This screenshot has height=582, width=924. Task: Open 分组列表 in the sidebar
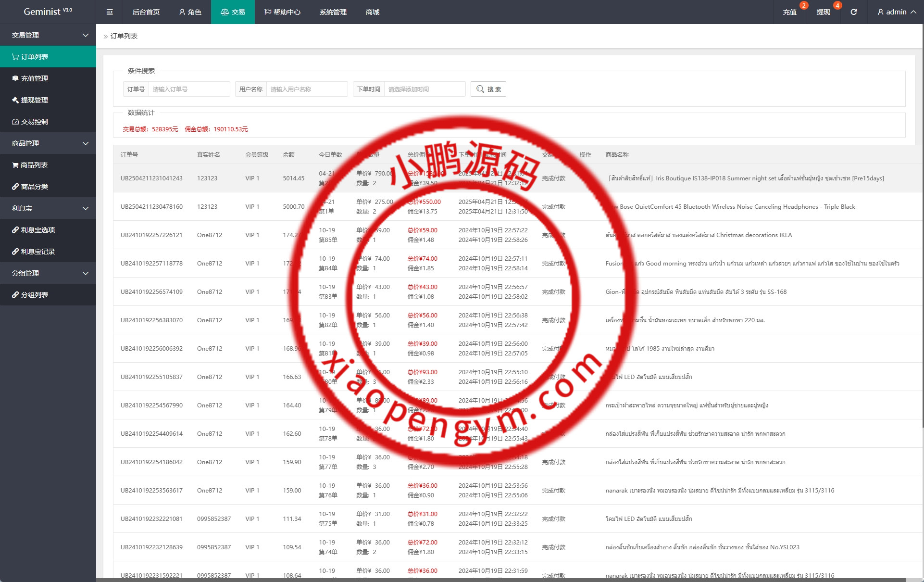[34, 295]
